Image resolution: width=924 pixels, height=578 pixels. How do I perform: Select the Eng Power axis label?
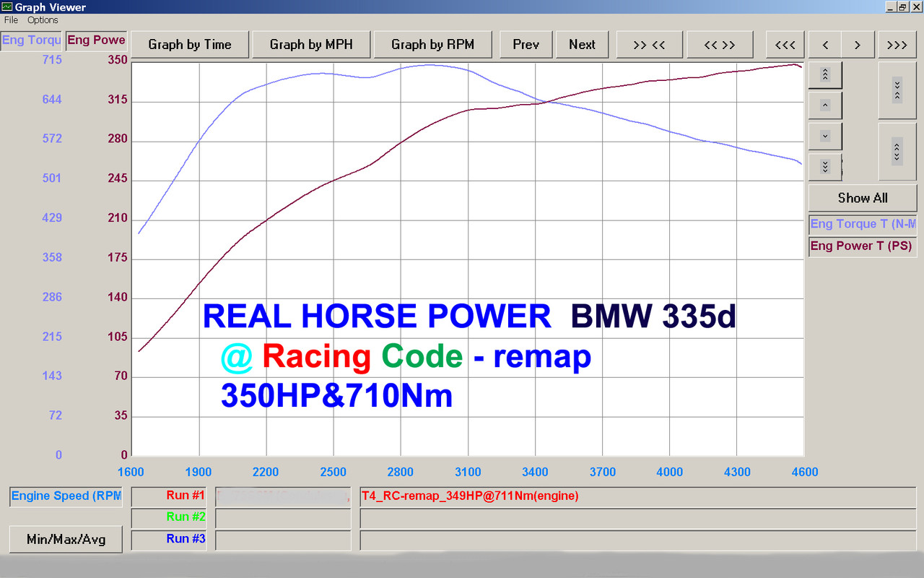96,40
